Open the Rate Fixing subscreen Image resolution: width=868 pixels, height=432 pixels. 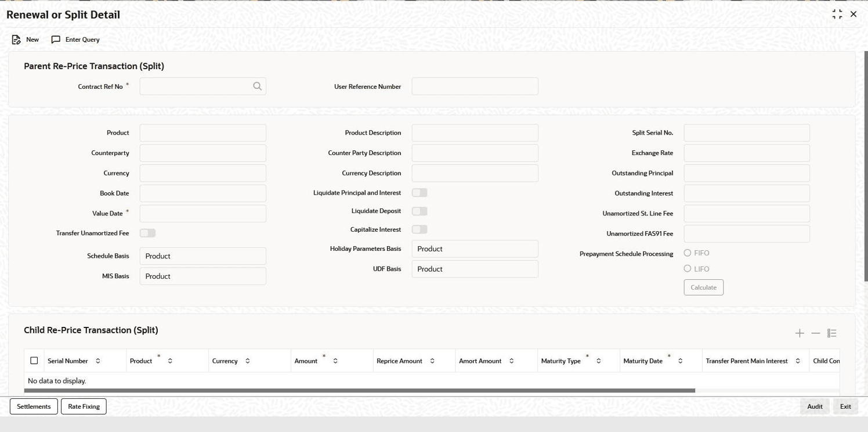84,406
